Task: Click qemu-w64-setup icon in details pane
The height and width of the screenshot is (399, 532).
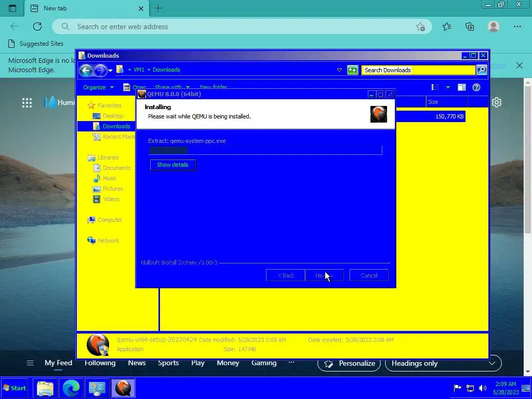Action: click(98, 345)
